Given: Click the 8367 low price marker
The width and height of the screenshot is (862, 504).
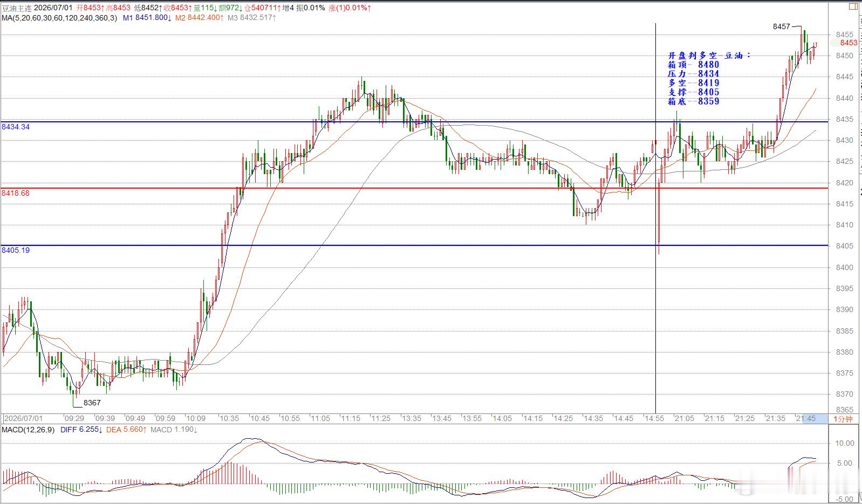Looking at the screenshot, I should pyautogui.click(x=92, y=403).
